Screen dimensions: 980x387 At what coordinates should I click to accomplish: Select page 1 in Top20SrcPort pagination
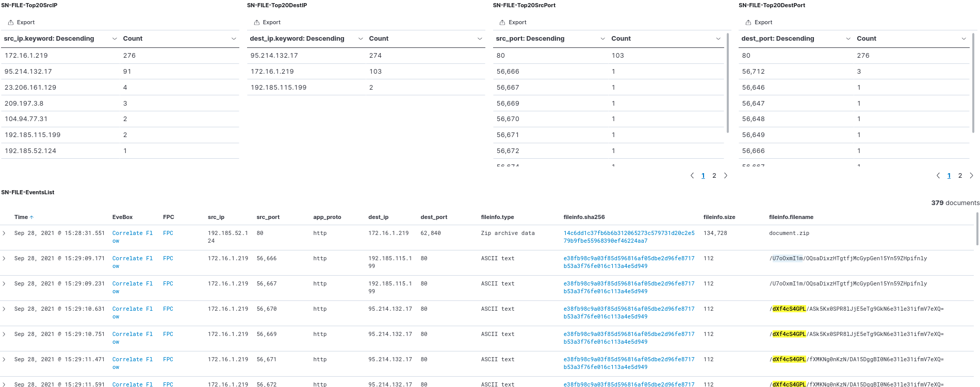[x=703, y=176]
